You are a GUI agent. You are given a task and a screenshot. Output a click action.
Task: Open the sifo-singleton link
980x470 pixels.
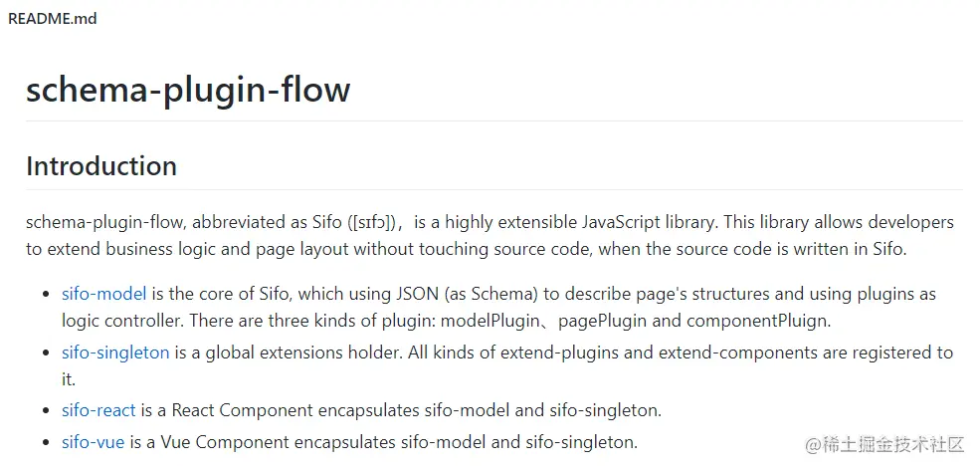pos(115,352)
